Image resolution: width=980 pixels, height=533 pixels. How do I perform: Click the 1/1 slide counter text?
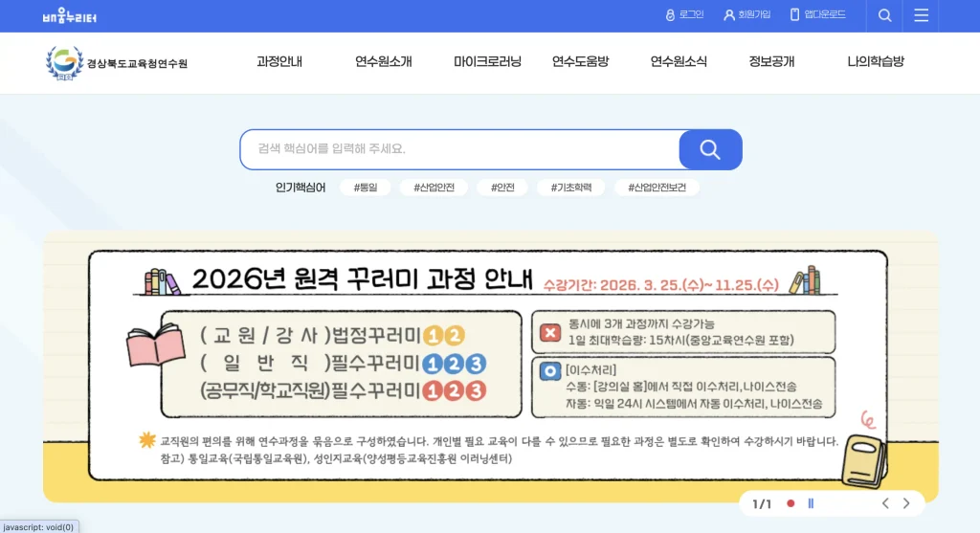[x=762, y=503]
